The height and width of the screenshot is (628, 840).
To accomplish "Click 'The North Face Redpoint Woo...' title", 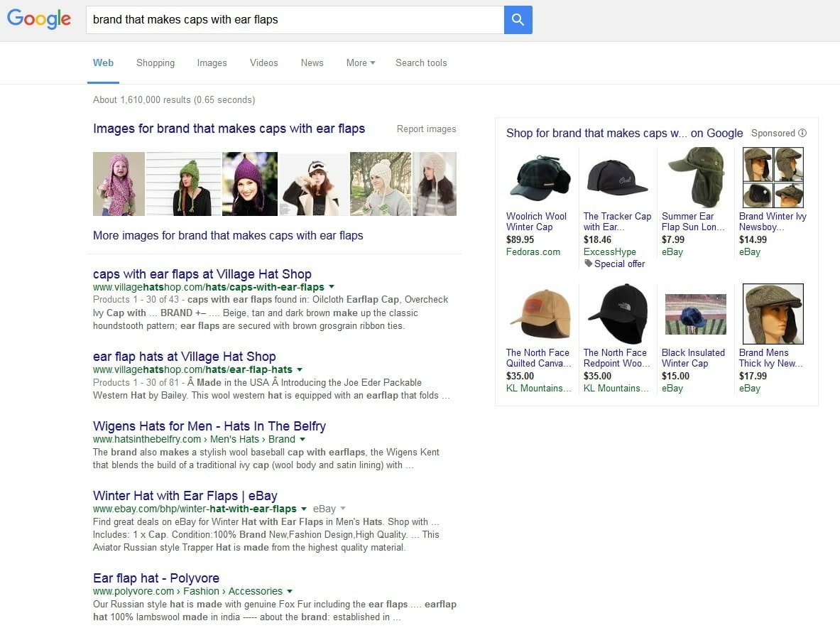I will click(616, 358).
